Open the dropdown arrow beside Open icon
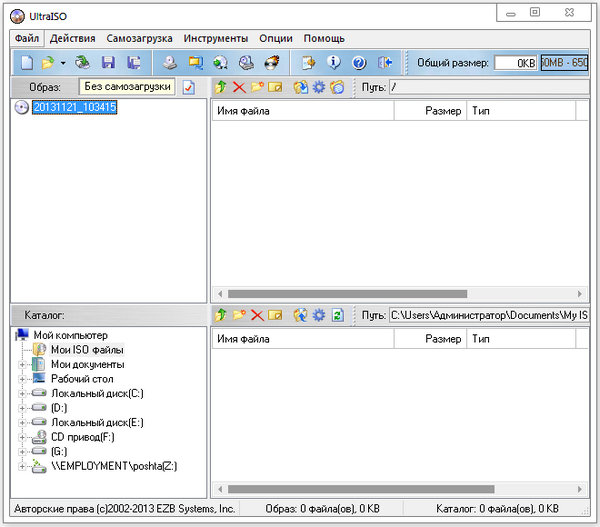Viewport: 600px width, 527px height. pos(62,63)
